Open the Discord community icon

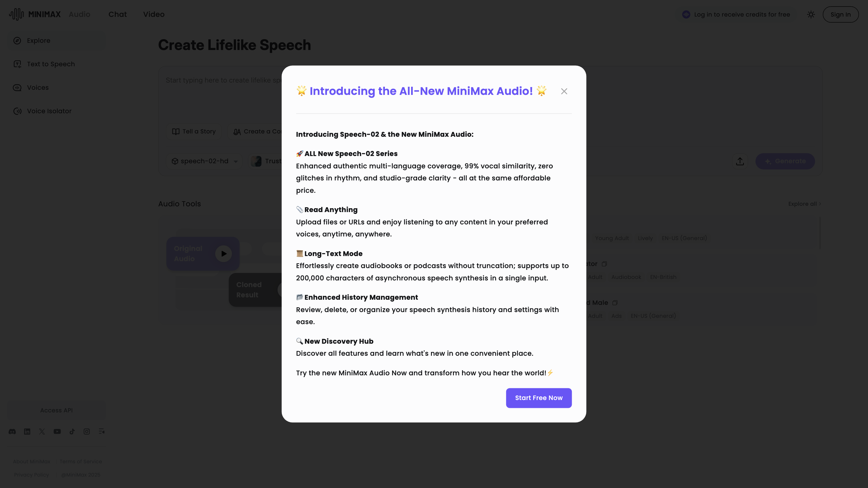(x=12, y=431)
